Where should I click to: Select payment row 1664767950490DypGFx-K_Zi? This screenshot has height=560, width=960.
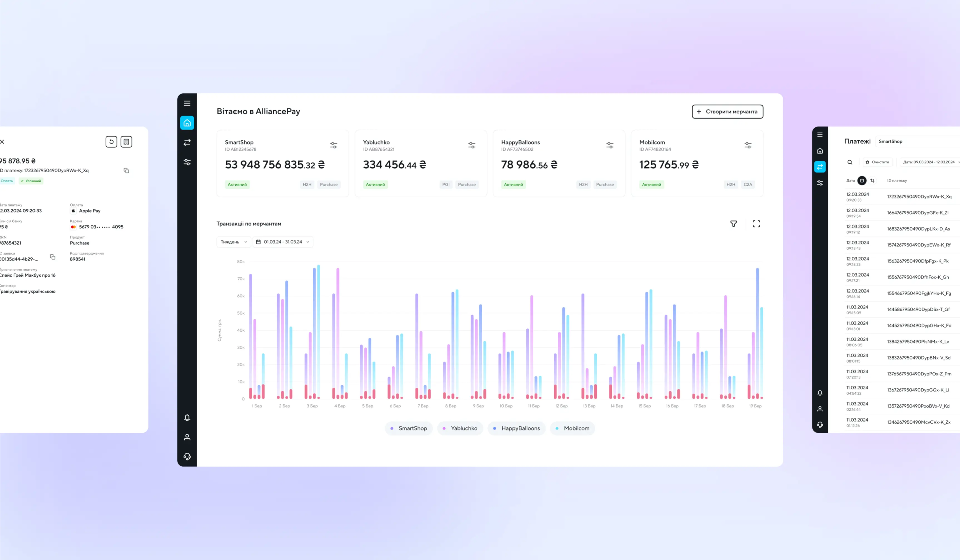901,213
